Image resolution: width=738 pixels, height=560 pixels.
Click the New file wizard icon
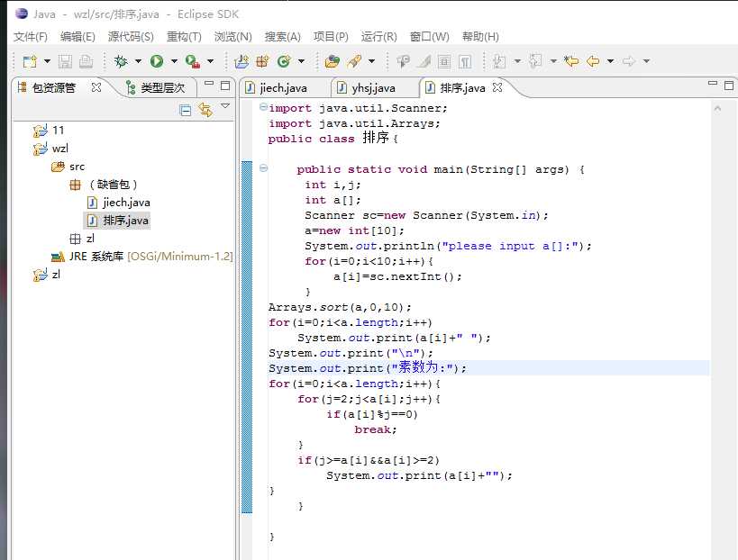[x=30, y=61]
